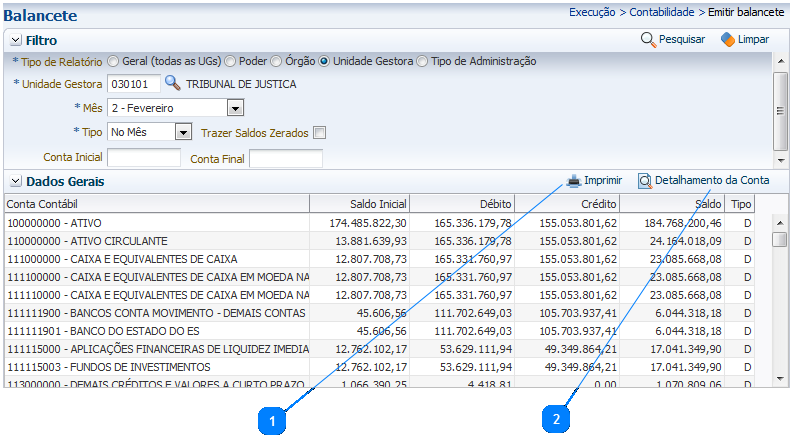Enable Trazer Saldos Zerados checkbox
The height and width of the screenshot is (440, 797).
click(320, 132)
